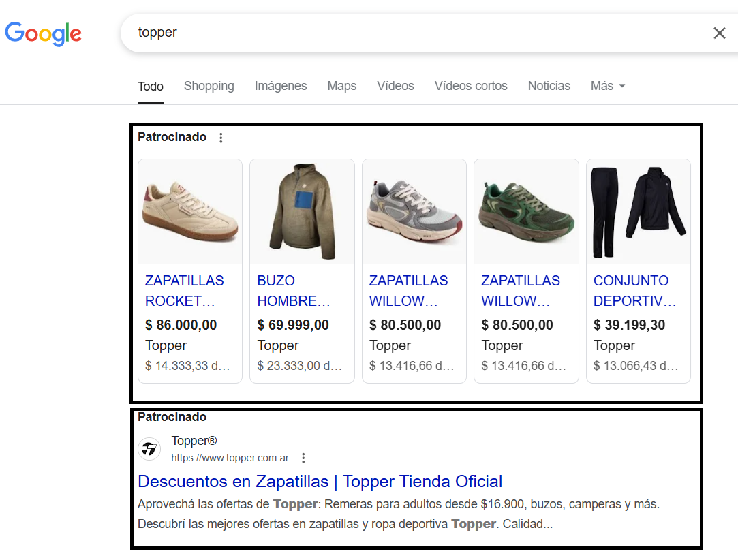Open the beige Rocket sneaker image
738x560 pixels.
[190, 212]
